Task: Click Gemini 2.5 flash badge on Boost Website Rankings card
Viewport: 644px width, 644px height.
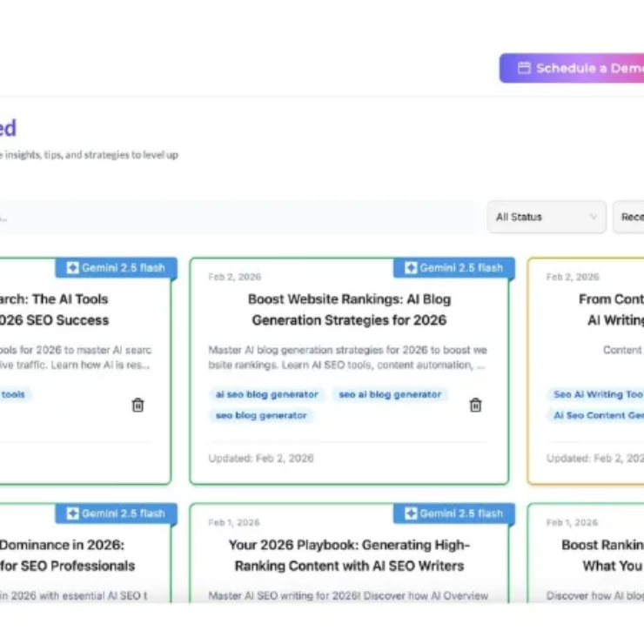Action: pos(453,268)
